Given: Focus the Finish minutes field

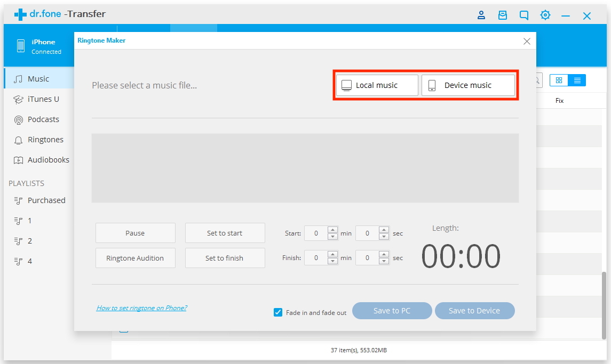Looking at the screenshot, I should 316,258.
